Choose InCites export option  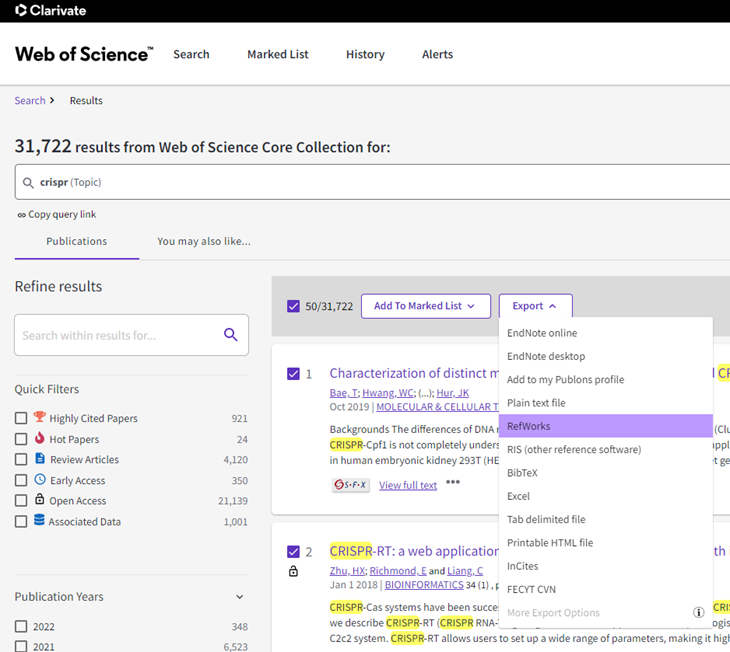tap(606, 566)
